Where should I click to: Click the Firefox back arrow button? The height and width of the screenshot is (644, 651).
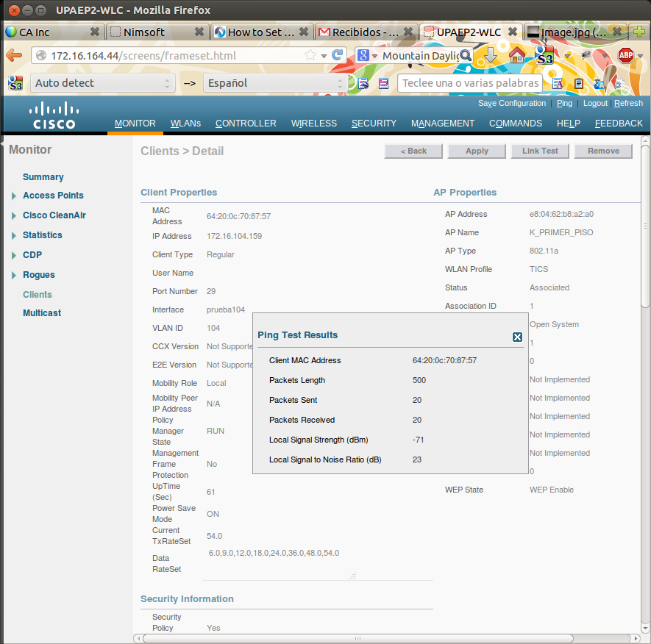(14, 55)
